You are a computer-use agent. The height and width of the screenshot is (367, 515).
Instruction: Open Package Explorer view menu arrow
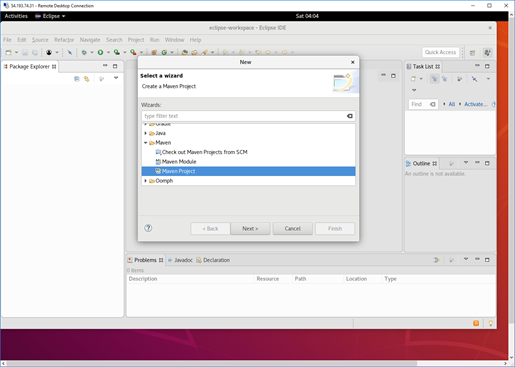pyautogui.click(x=116, y=78)
